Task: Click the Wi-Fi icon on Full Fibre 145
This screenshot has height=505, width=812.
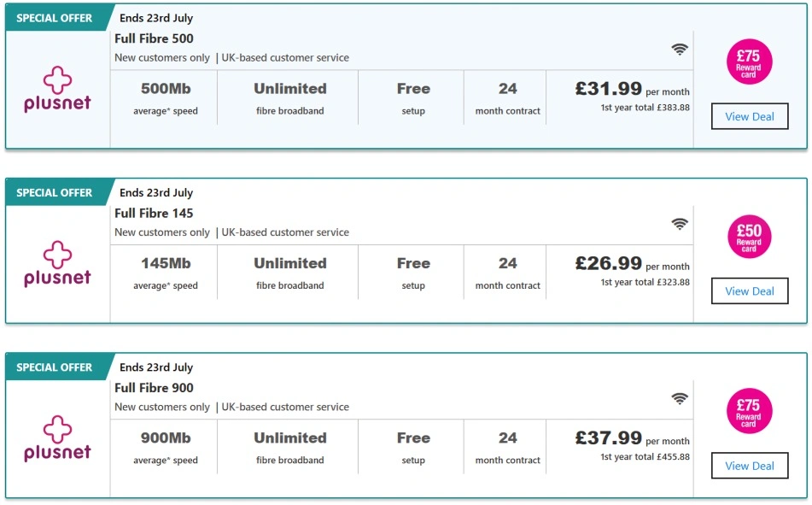Action: 680,224
